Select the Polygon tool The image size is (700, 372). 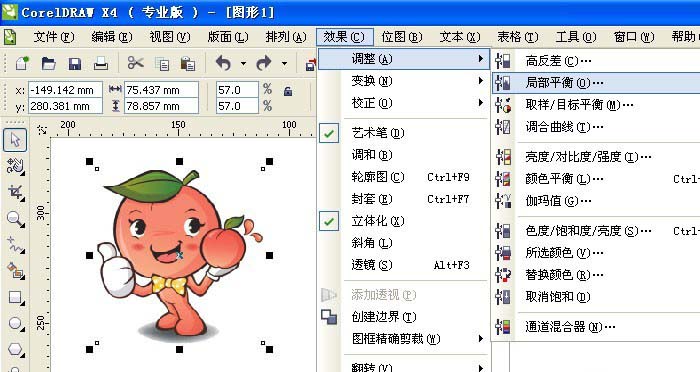point(15,350)
